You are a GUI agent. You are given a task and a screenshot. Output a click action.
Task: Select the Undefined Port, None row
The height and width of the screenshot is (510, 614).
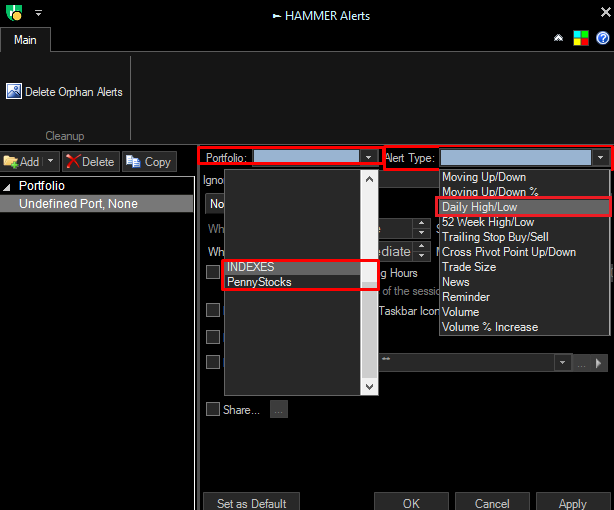(96, 204)
